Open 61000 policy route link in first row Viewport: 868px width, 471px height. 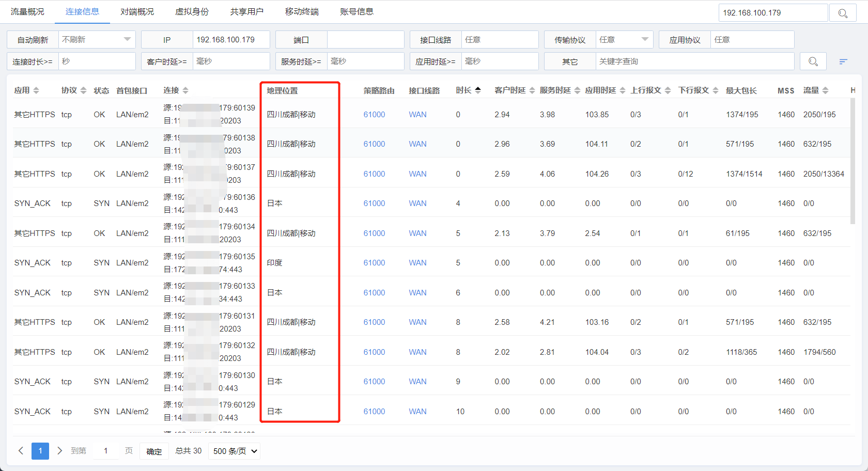[374, 115]
